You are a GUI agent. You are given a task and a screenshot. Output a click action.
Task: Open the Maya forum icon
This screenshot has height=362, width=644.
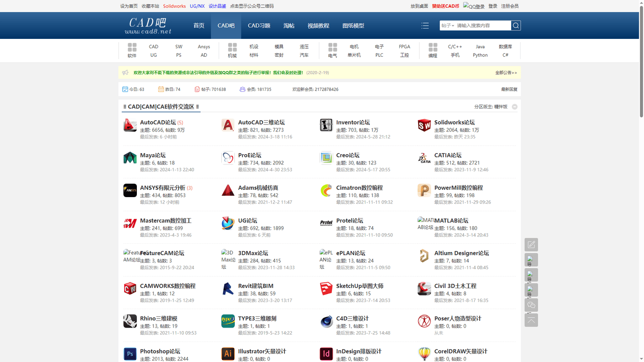[x=130, y=158]
